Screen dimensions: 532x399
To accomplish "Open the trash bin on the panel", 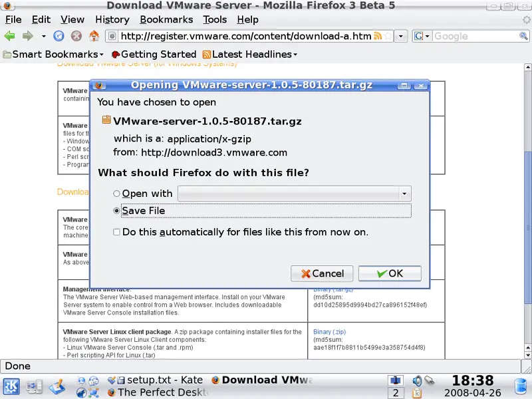I will click(x=521, y=387).
